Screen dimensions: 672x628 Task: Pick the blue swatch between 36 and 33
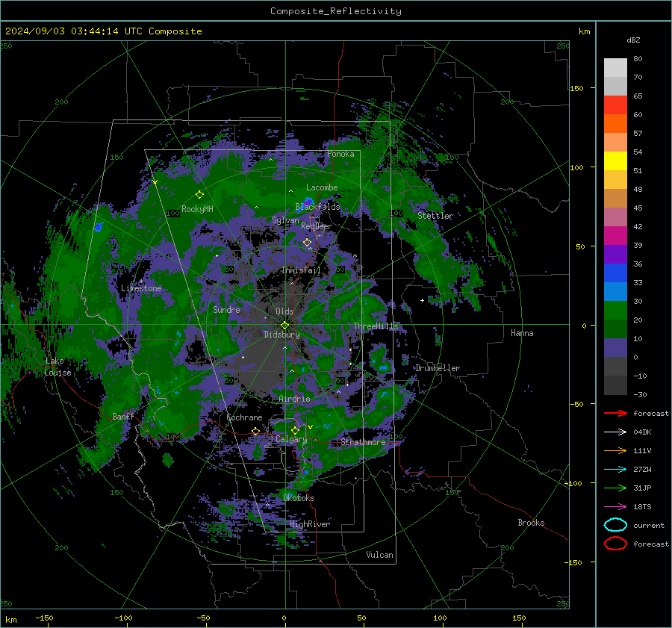pos(615,273)
